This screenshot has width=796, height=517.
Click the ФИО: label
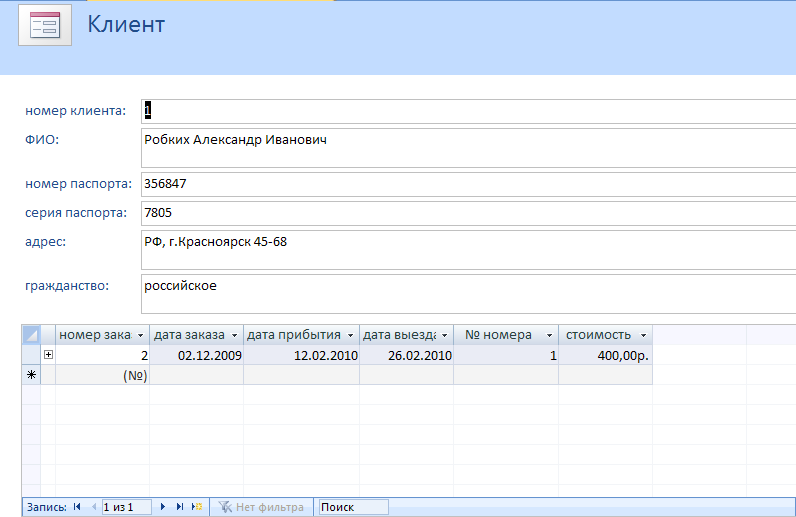42,140
